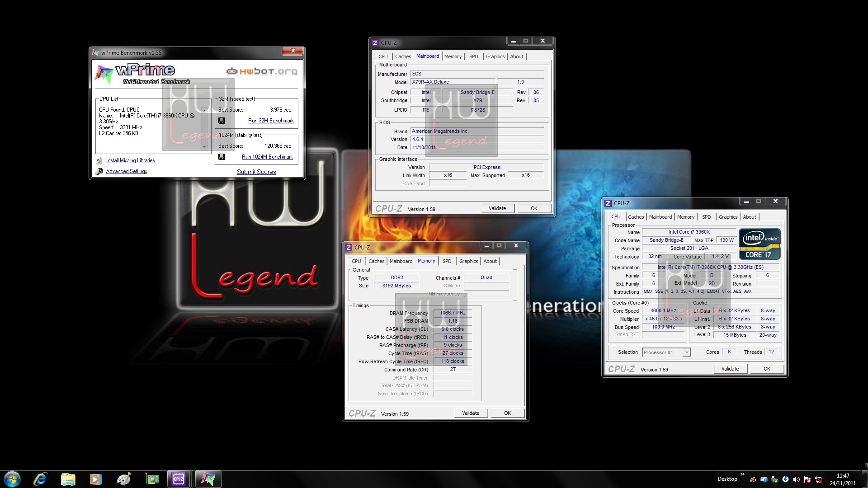Click the 8192 MBytes memory size value
868x488 pixels.
pos(396,286)
